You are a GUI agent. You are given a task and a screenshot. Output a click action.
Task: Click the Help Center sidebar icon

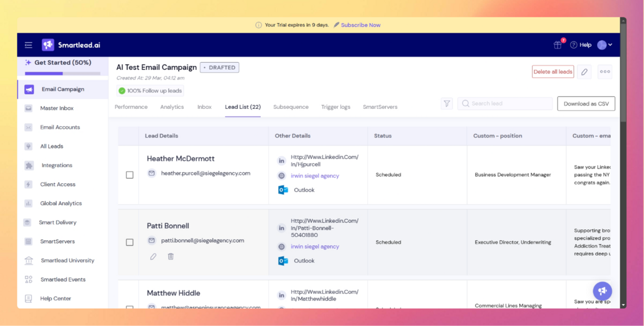(x=28, y=298)
